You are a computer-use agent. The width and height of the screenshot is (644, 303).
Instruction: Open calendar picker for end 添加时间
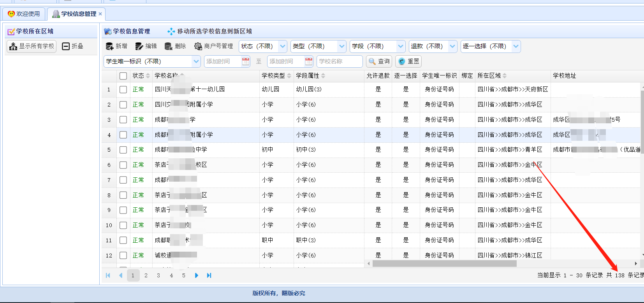309,61
